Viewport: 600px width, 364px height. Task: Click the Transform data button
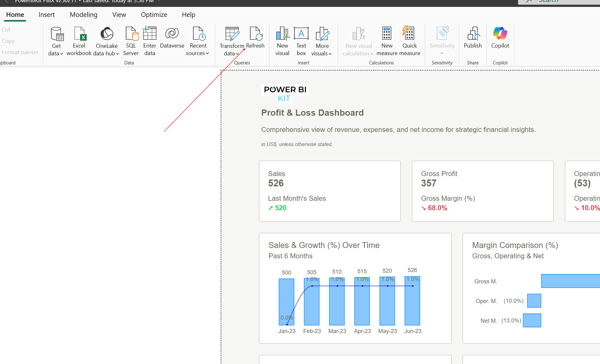click(x=231, y=41)
